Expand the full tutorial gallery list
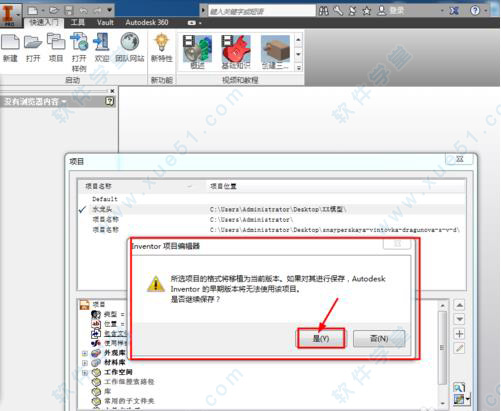The image size is (501, 411). (298, 67)
